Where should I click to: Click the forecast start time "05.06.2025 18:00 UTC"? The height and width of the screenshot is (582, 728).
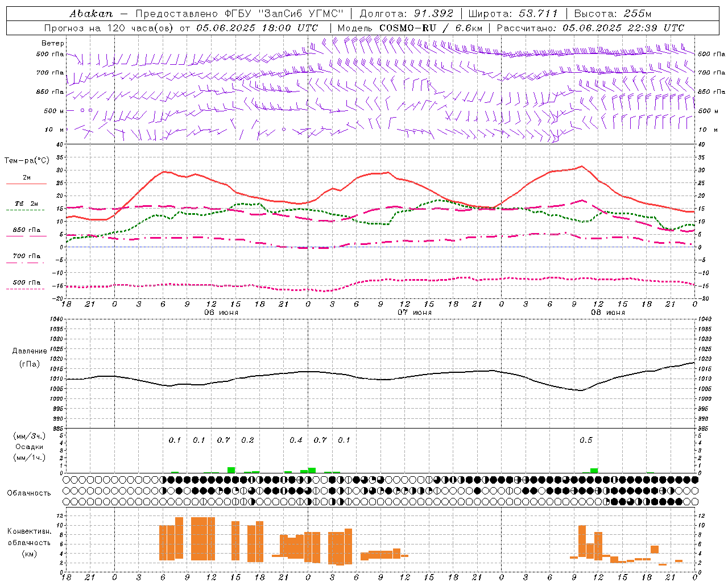click(x=257, y=28)
